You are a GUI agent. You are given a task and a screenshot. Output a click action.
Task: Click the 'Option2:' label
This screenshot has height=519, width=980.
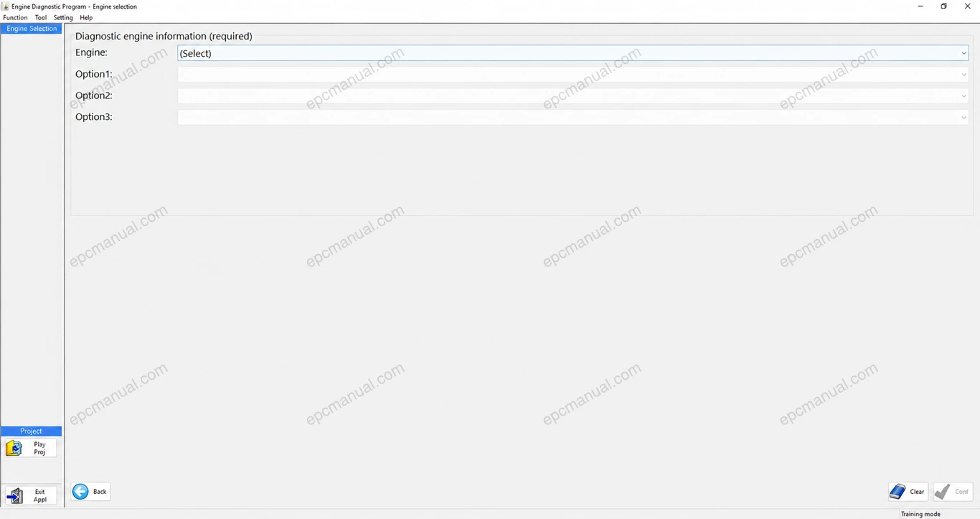point(94,95)
